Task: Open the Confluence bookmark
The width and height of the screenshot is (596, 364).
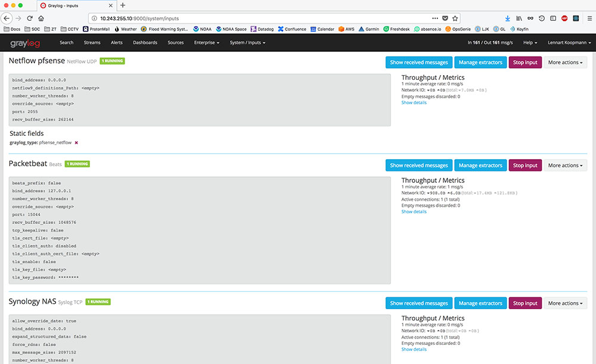Action: [292, 29]
